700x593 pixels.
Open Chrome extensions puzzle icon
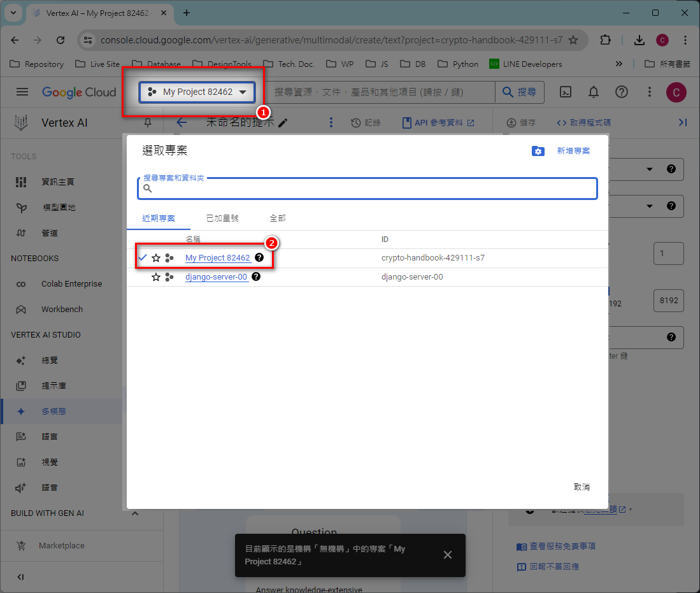point(605,40)
